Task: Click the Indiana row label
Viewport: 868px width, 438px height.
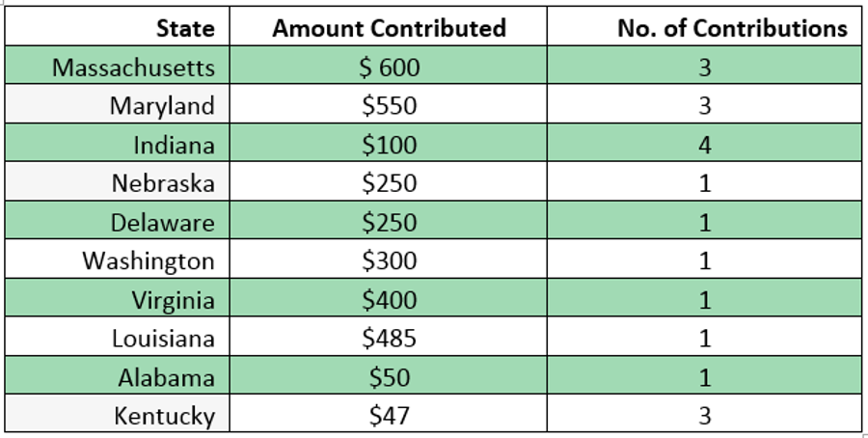Action: (x=174, y=145)
